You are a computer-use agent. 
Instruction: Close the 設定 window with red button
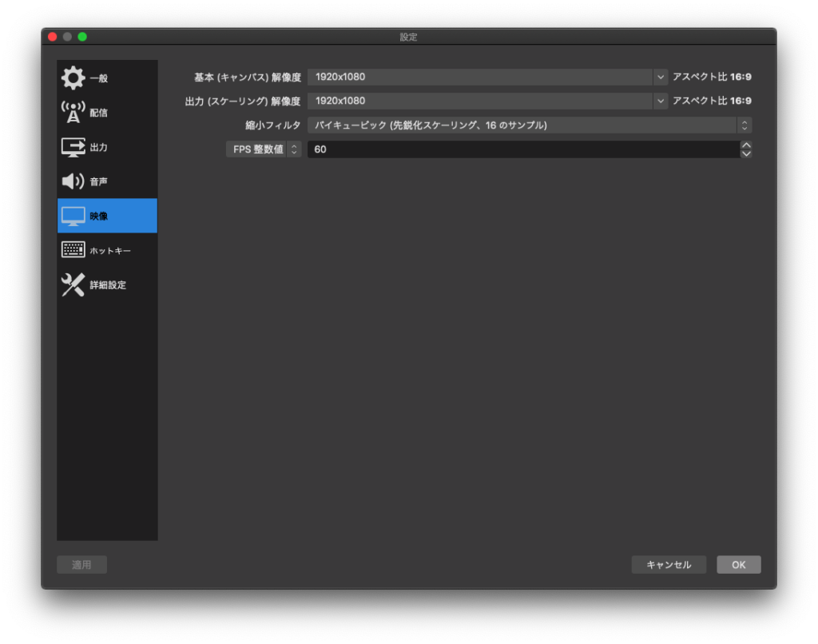[52, 37]
